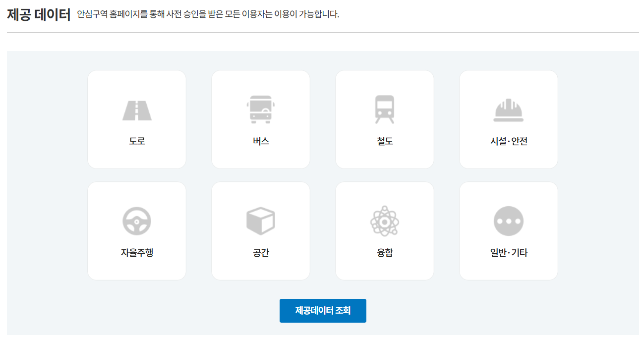Click the 안심구역 홈페이지 description sentence
Image resolution: width=644 pixels, height=340 pixels.
pyautogui.click(x=208, y=14)
